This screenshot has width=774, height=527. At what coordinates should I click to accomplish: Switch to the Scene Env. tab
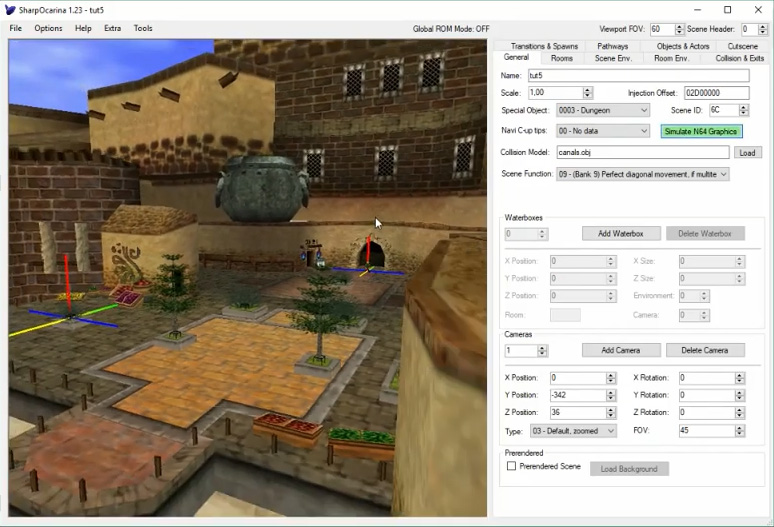coord(613,58)
